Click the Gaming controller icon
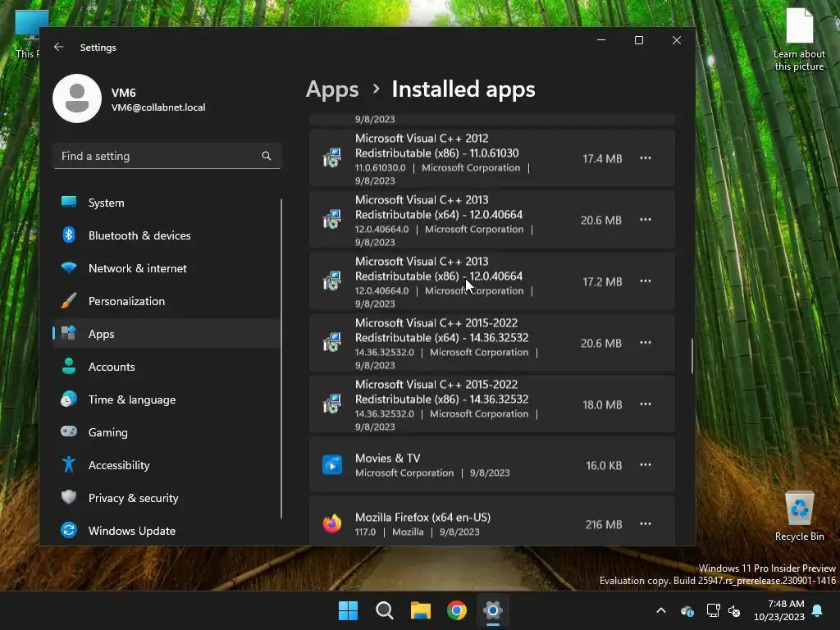This screenshot has width=840, height=630. (69, 431)
